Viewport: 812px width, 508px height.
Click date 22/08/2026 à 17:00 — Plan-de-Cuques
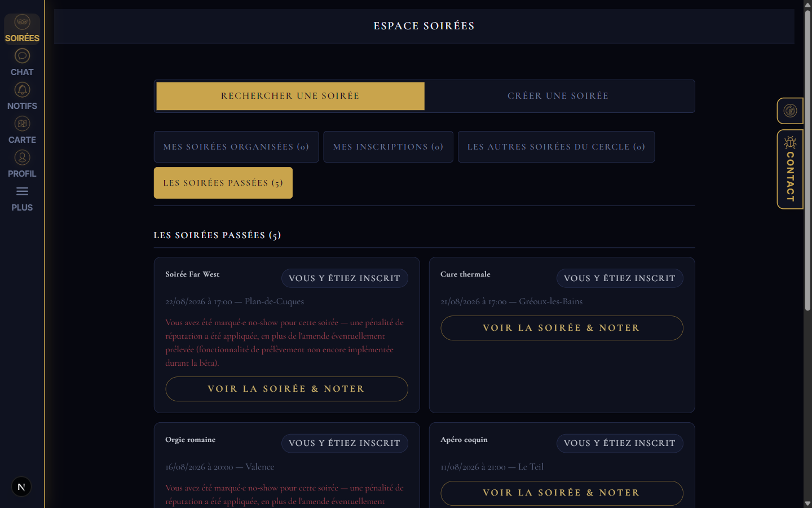point(235,301)
